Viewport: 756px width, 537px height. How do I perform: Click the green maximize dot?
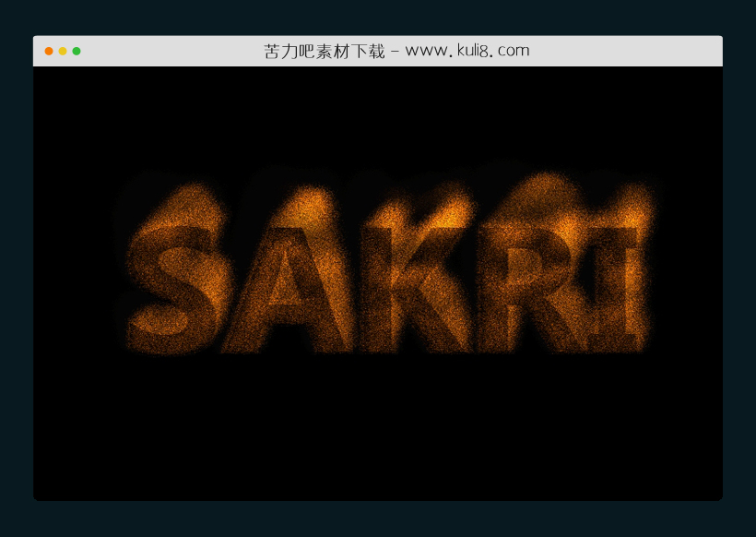coord(77,51)
